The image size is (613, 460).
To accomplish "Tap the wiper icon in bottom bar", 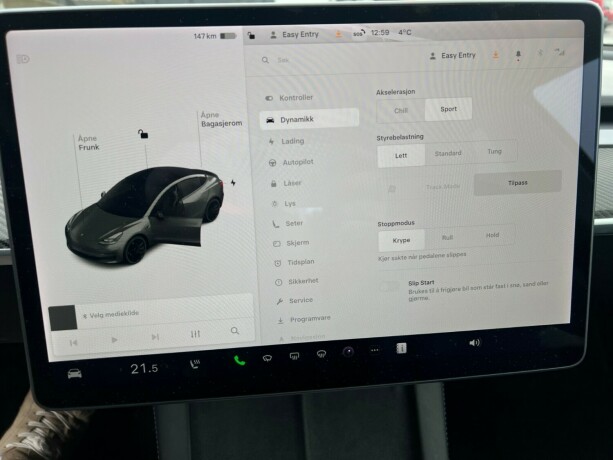I will 267,358.
